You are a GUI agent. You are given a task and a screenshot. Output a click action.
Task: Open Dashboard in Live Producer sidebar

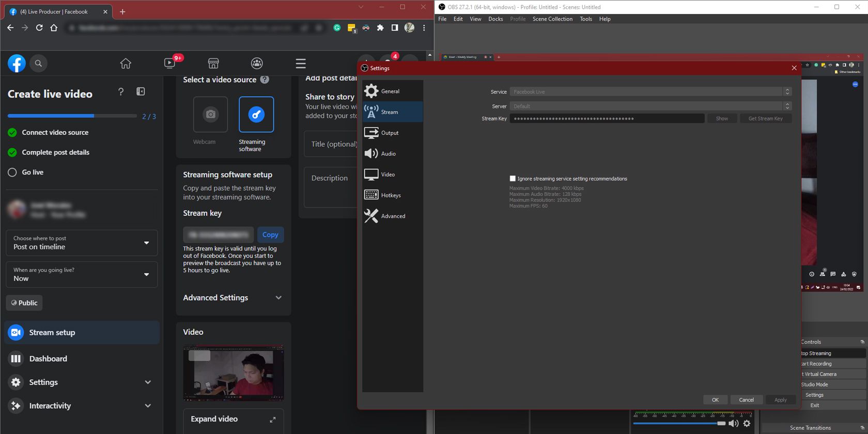click(82, 359)
